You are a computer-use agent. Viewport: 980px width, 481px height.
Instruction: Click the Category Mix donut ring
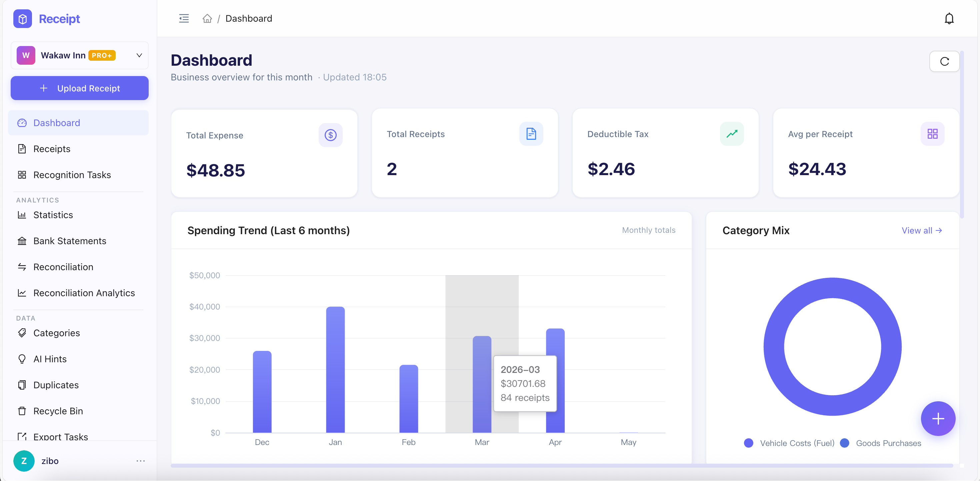(774, 346)
